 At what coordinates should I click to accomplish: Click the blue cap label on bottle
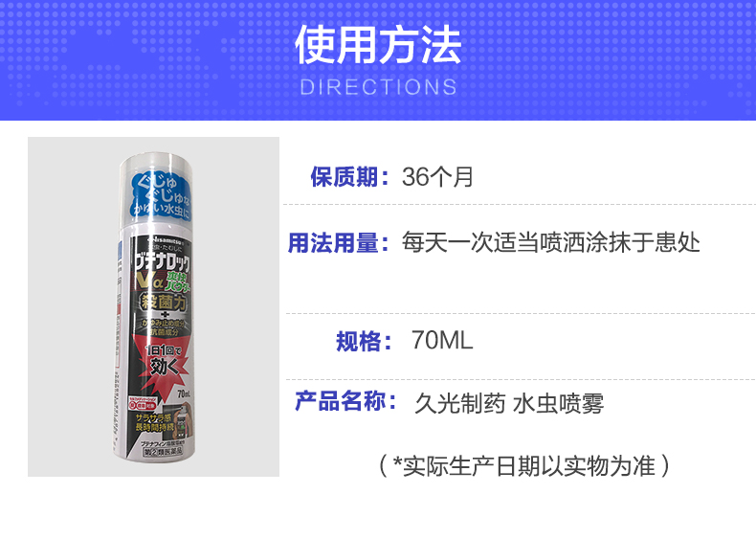tap(161, 197)
